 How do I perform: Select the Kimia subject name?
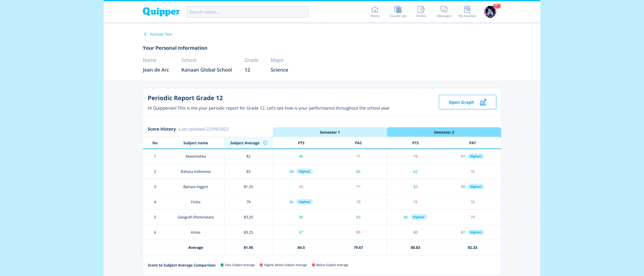tap(195, 232)
